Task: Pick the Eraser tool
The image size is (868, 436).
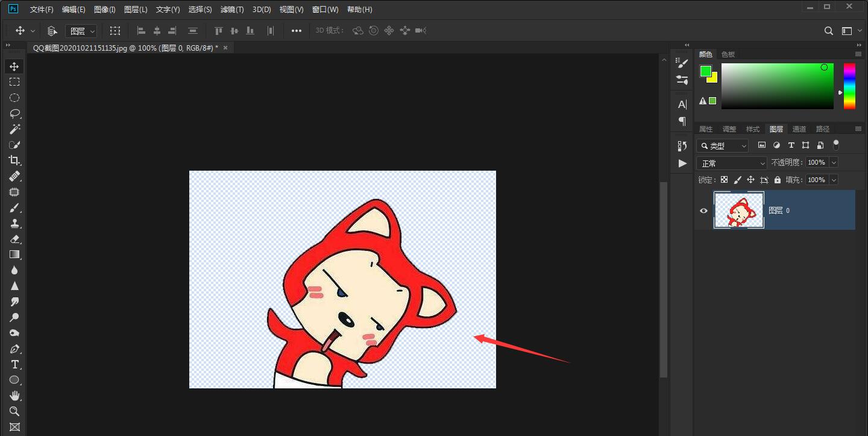Action: click(x=14, y=239)
